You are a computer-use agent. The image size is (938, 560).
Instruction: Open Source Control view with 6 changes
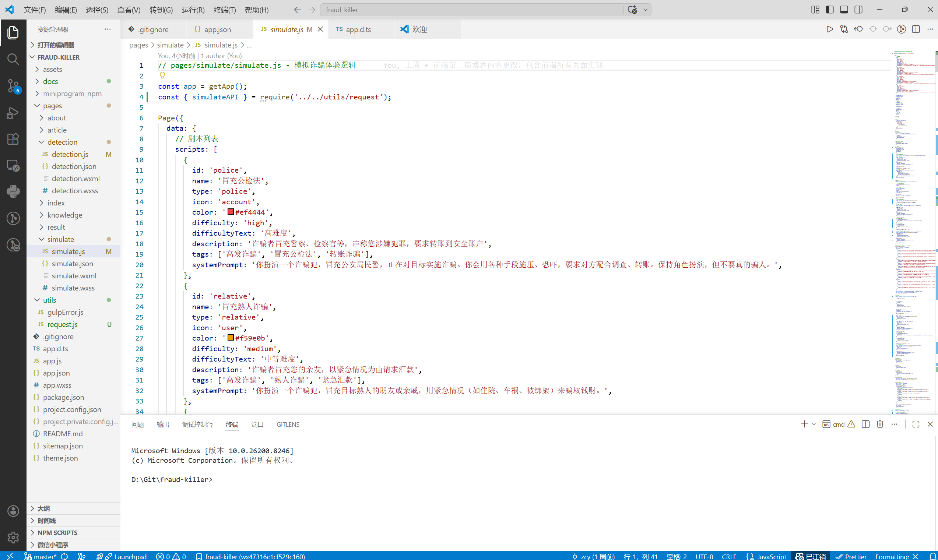point(13,86)
